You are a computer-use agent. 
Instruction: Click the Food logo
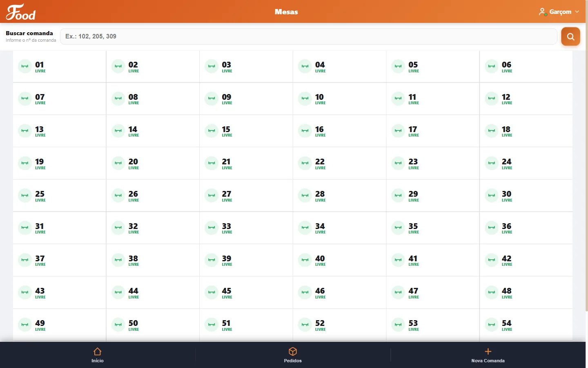(x=20, y=12)
